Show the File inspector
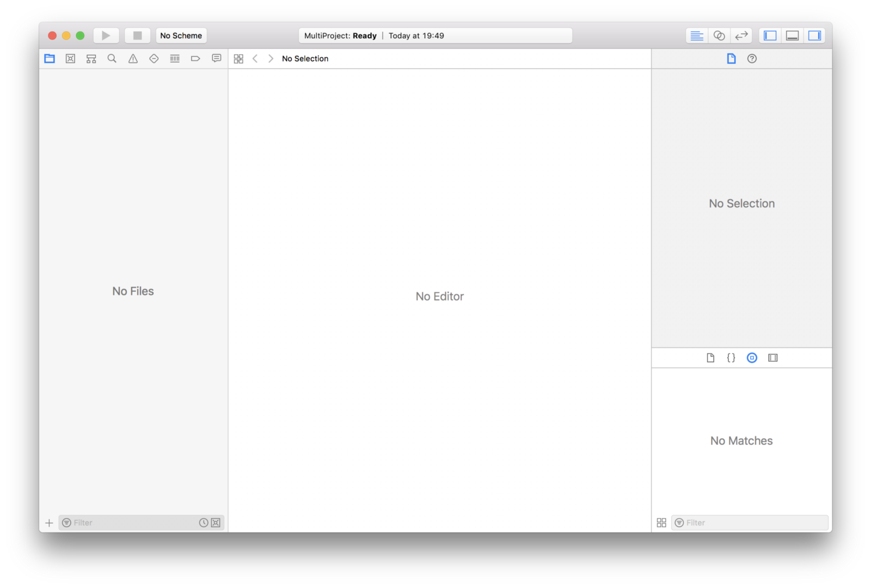Viewport: 871px width, 588px height. (731, 58)
